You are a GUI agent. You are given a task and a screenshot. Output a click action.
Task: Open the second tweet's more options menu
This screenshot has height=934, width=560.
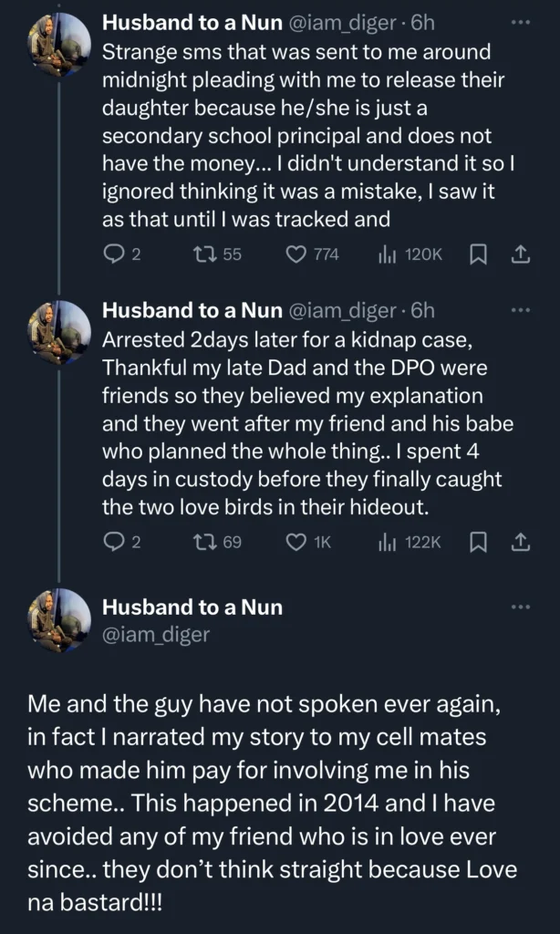(x=519, y=308)
